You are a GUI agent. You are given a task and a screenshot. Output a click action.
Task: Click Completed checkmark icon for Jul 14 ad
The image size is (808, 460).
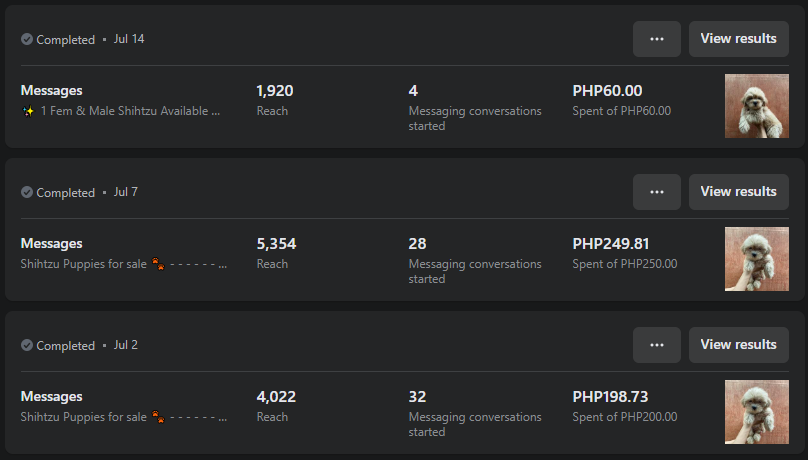pos(27,40)
